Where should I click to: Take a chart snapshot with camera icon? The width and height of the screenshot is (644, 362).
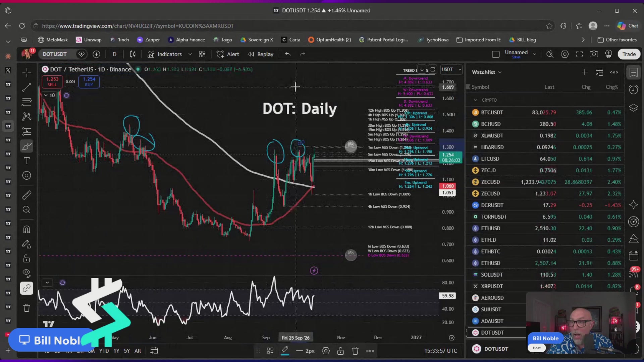coord(594,54)
